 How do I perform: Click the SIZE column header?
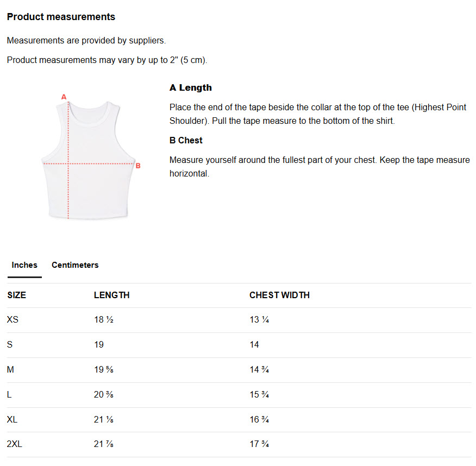(17, 295)
